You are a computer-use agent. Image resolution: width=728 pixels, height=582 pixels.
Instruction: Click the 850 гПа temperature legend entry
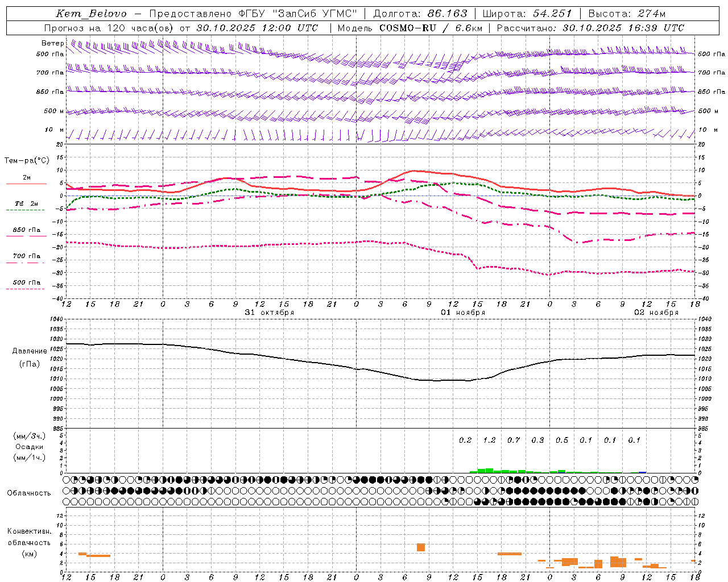(x=26, y=231)
